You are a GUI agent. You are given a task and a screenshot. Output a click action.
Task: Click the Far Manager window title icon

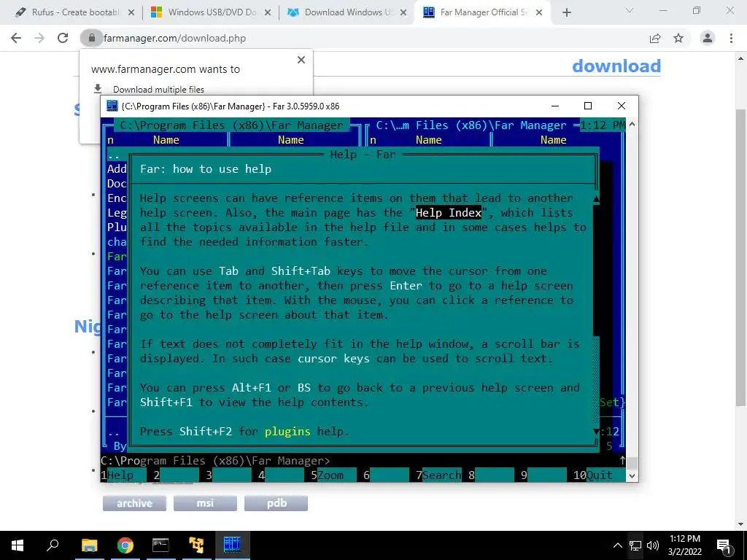pyautogui.click(x=112, y=106)
